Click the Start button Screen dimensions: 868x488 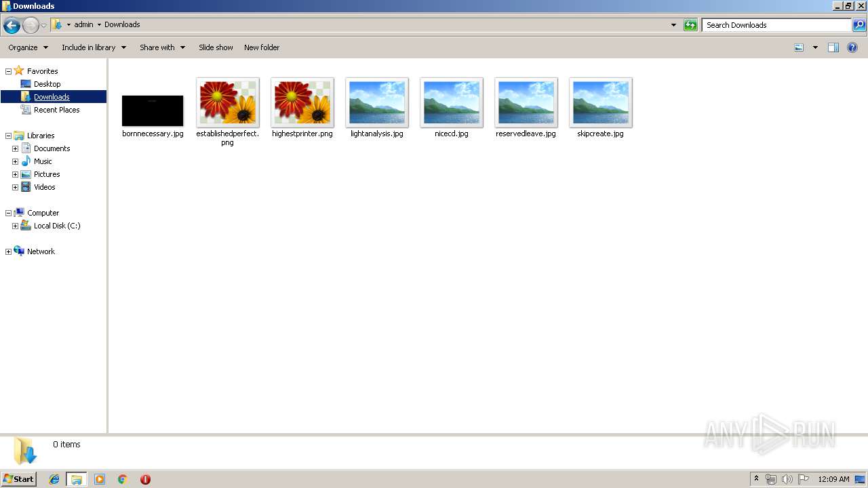18,479
